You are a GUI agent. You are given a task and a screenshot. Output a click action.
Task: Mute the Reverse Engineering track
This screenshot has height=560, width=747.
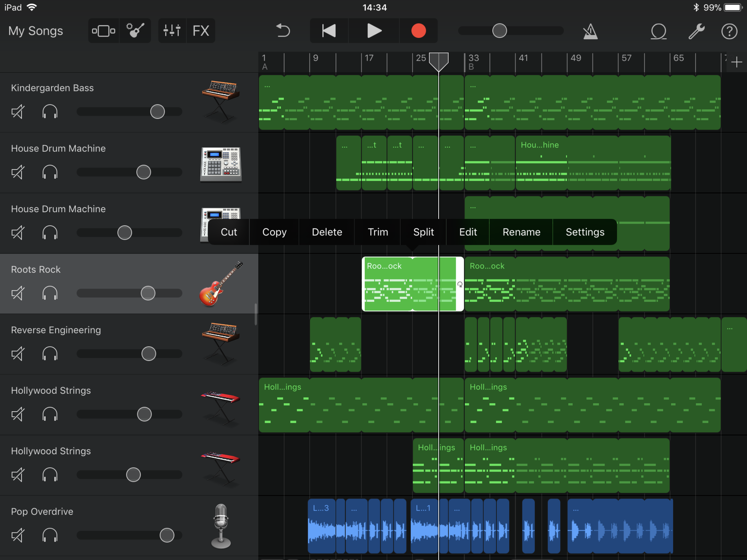18,353
